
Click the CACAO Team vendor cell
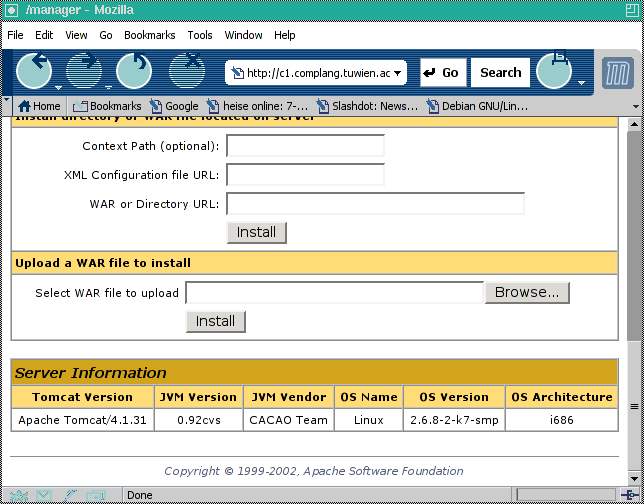[289, 420]
